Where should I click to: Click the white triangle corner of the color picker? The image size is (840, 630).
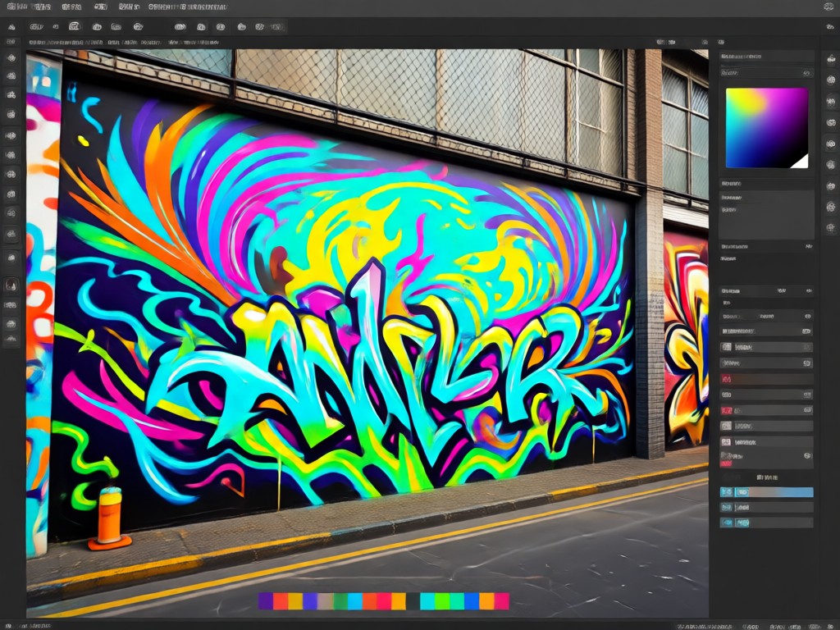(x=802, y=163)
